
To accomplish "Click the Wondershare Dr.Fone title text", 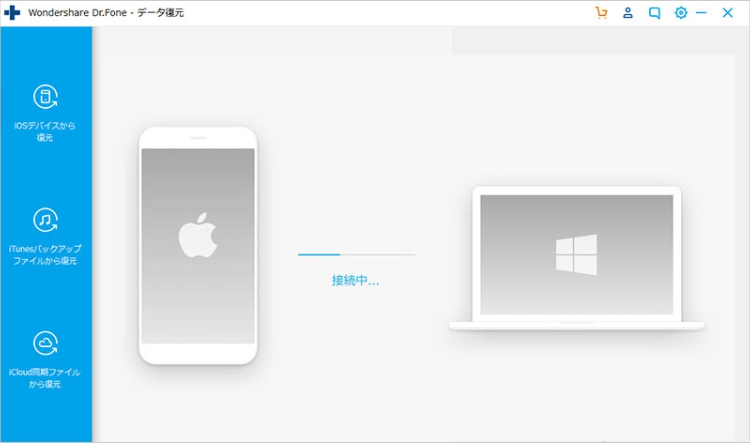I will (106, 12).
